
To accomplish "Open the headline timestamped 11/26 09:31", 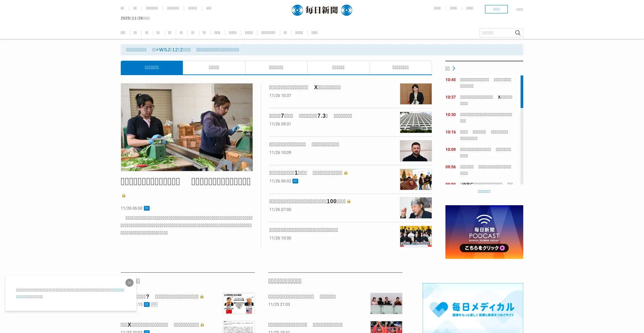I will point(310,116).
